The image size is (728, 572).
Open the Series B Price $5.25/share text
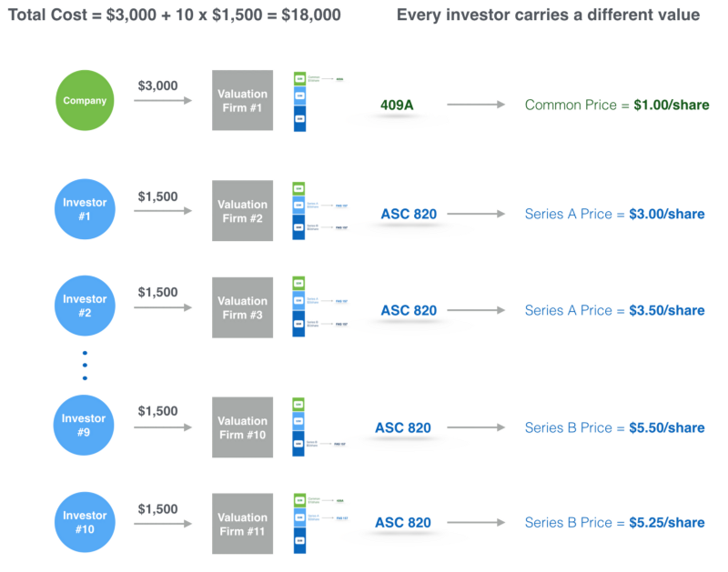pos(614,522)
